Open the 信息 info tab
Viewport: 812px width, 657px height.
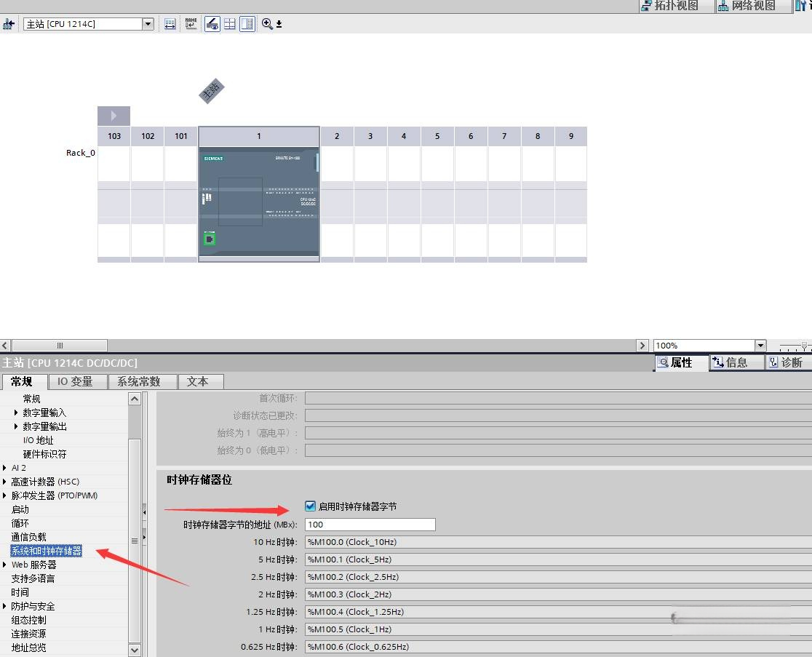pyautogui.click(x=737, y=362)
